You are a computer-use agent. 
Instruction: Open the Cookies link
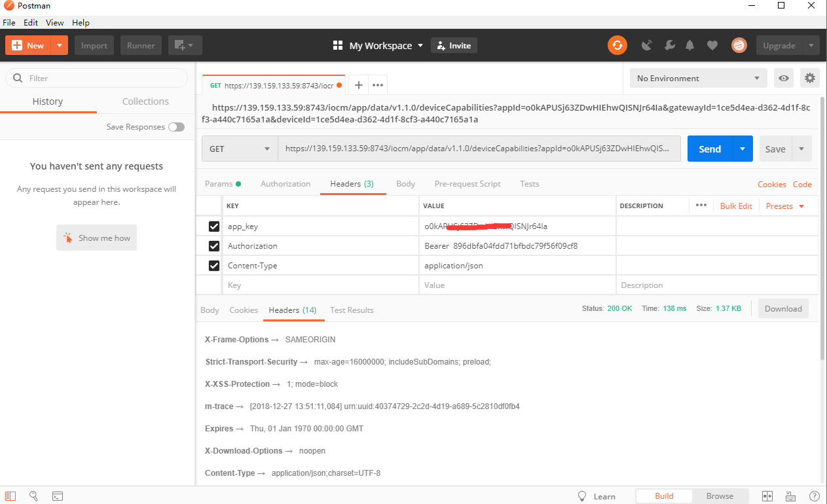tap(772, 185)
